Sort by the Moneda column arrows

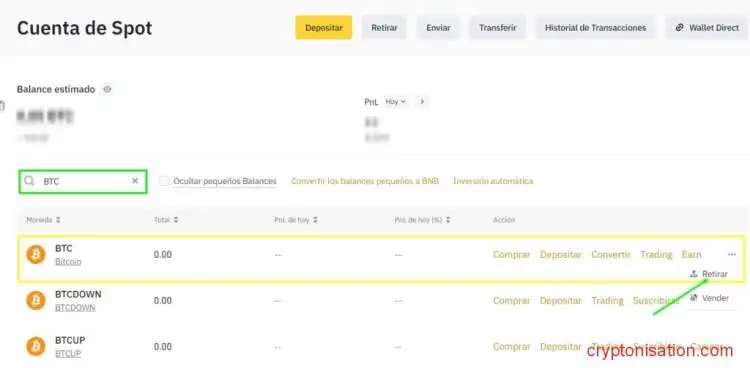58,220
